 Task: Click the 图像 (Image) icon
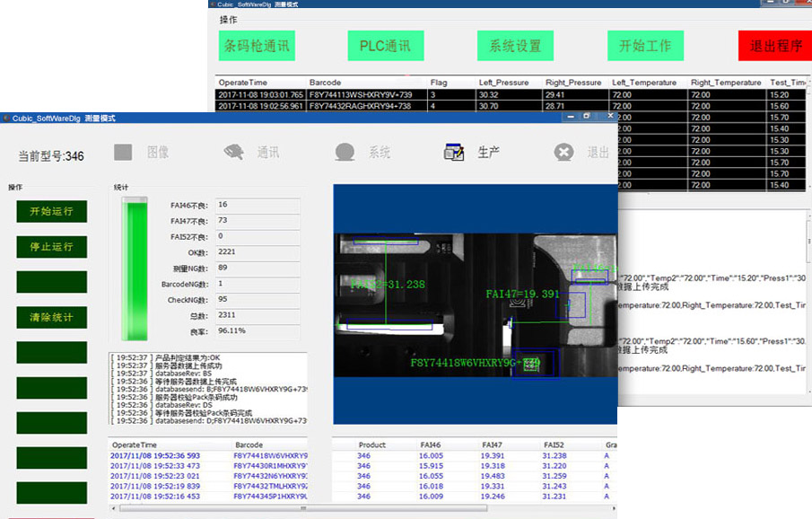pyautogui.click(x=124, y=153)
